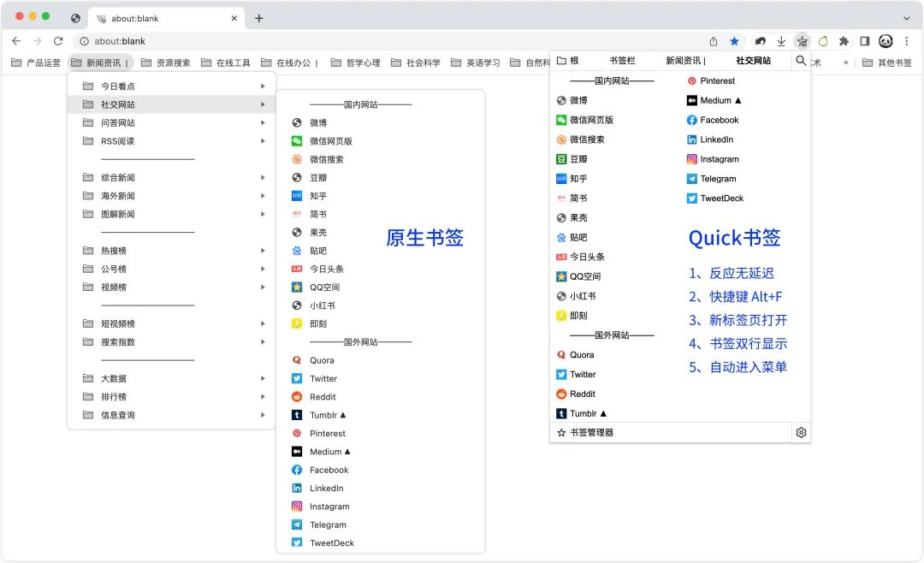The width and height of the screenshot is (924, 563).
Task: Expand RSS阅读 folder submenu
Action: click(x=172, y=141)
